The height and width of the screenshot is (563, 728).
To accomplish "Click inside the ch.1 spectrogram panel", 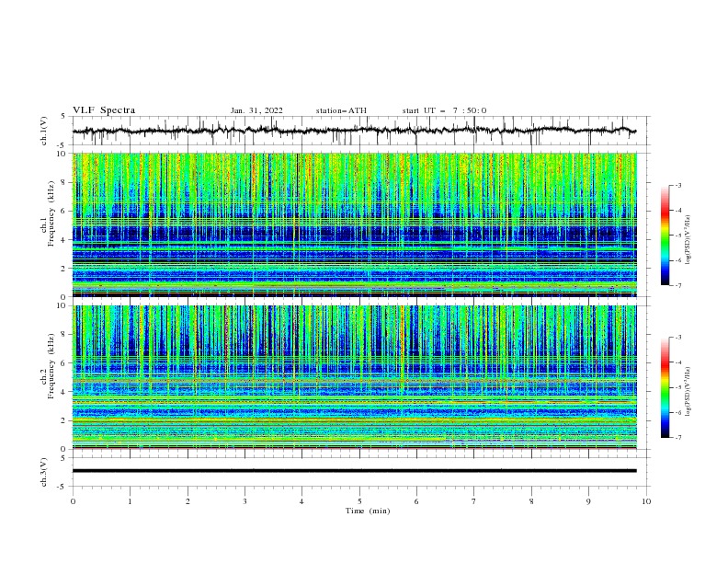I will pos(354,224).
